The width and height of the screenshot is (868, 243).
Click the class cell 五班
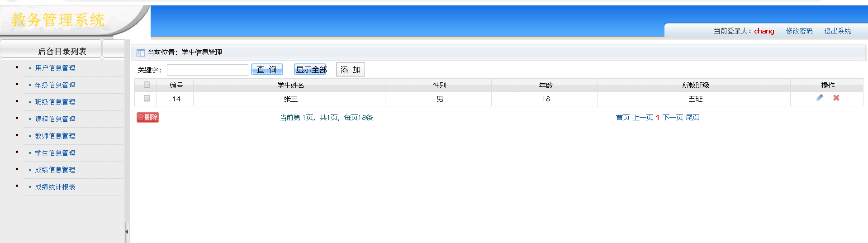click(x=696, y=99)
